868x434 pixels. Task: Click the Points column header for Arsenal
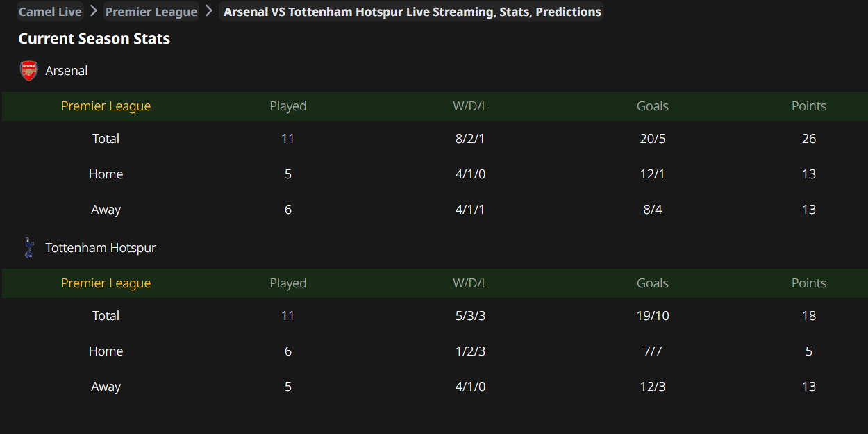coord(809,106)
